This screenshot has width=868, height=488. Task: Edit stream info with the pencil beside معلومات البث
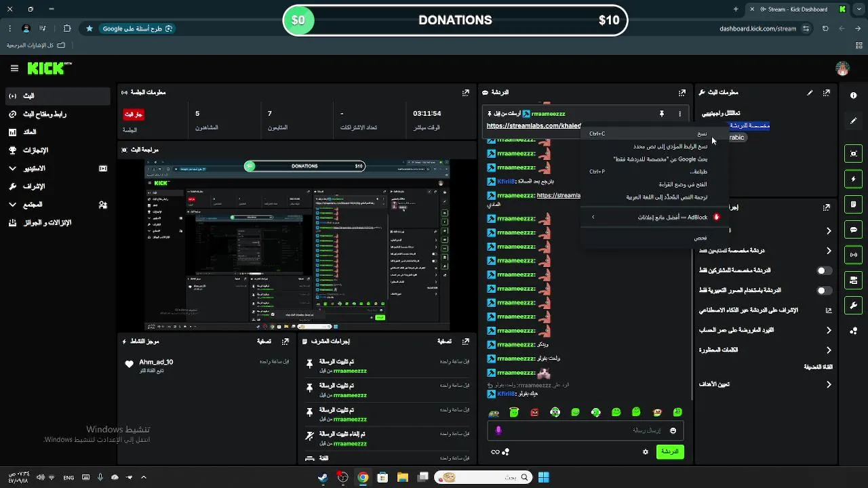point(810,92)
